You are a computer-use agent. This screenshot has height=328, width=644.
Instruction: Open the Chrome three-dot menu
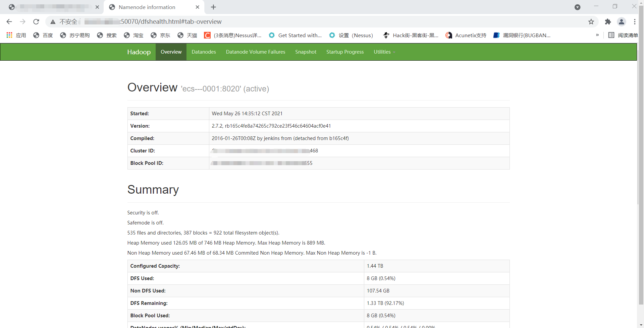pos(635,21)
